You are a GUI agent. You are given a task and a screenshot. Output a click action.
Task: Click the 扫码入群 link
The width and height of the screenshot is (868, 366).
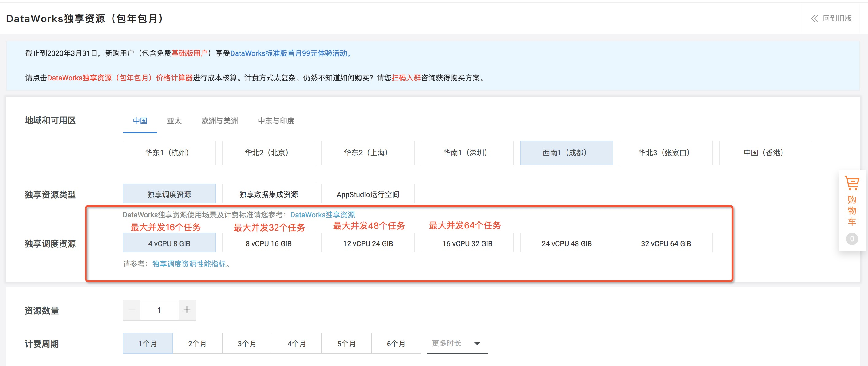[x=406, y=78]
